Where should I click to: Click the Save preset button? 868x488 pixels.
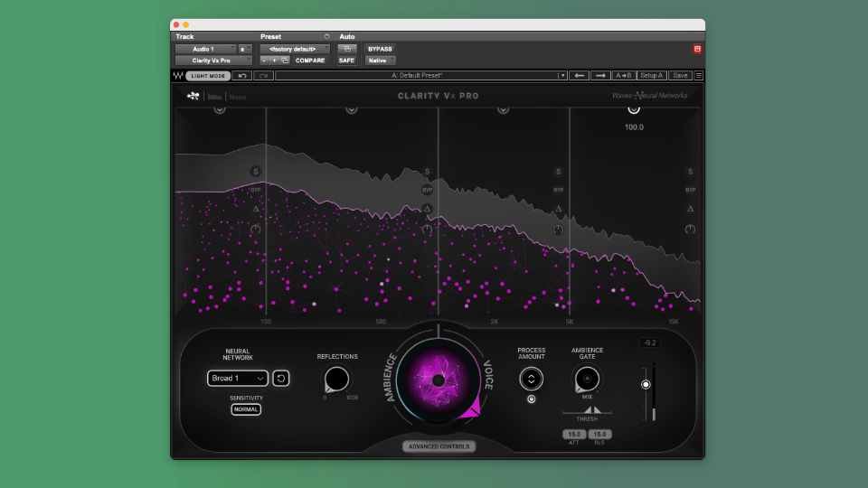[x=680, y=76]
